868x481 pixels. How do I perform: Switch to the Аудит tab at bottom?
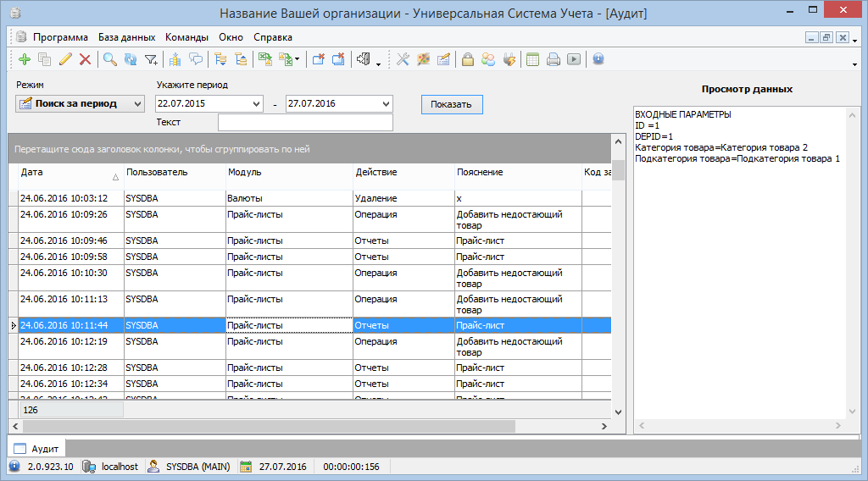[x=36, y=448]
